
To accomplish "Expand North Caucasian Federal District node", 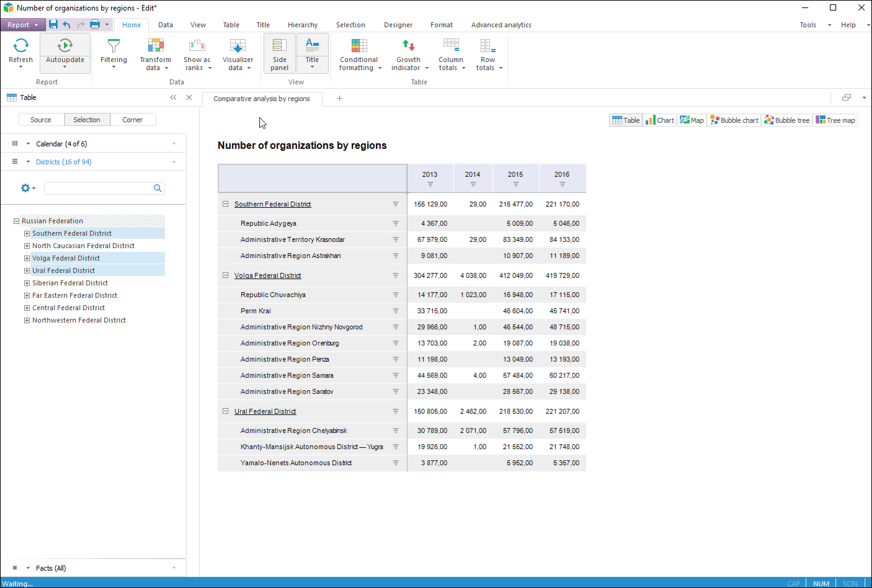I will point(27,246).
